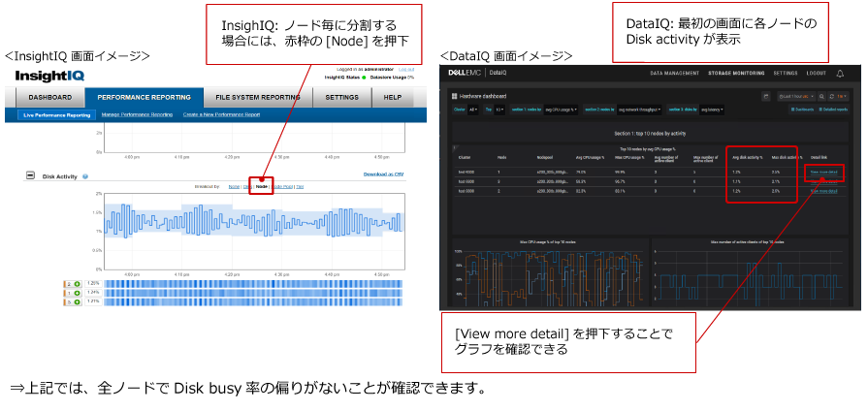Expand the 1.24% node breakout row

pos(77,293)
